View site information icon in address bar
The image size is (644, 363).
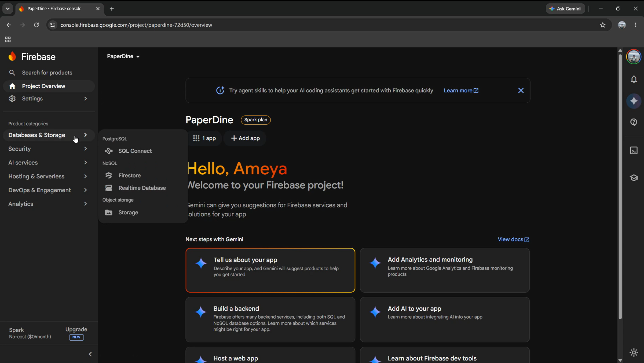point(53,25)
